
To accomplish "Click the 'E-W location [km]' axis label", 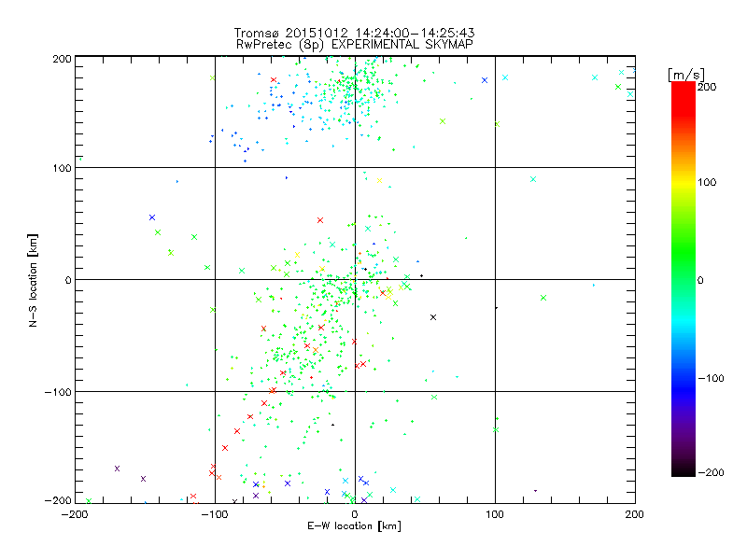I will (354, 525).
